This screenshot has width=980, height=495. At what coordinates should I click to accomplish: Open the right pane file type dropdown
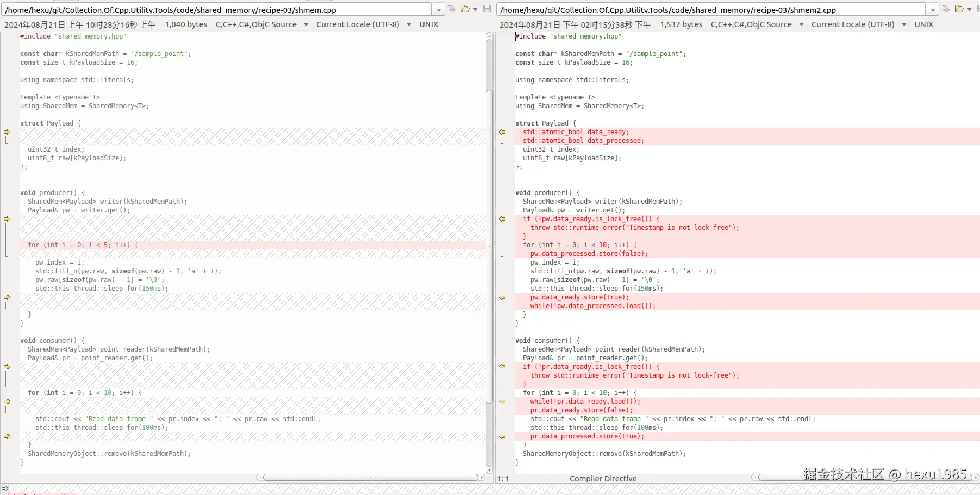click(801, 24)
